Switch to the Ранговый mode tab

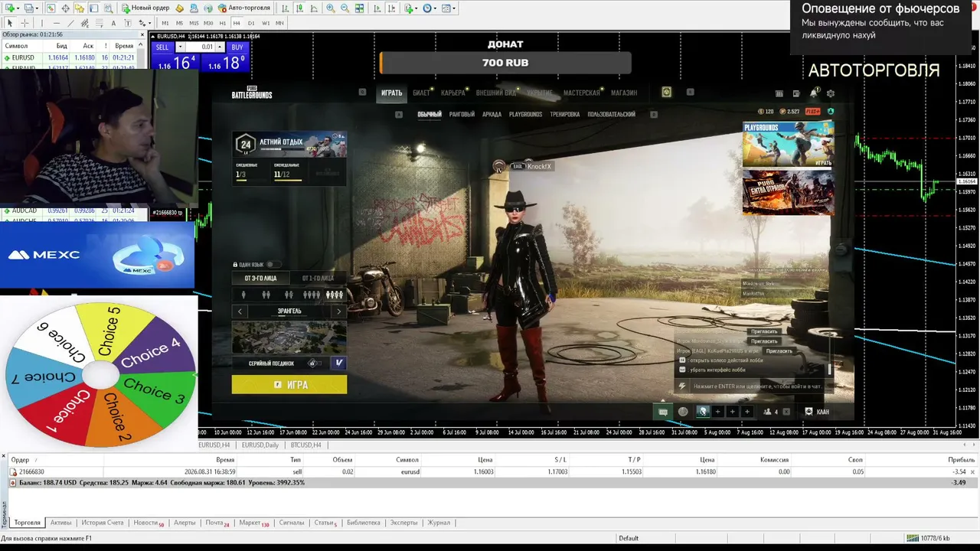click(x=462, y=115)
